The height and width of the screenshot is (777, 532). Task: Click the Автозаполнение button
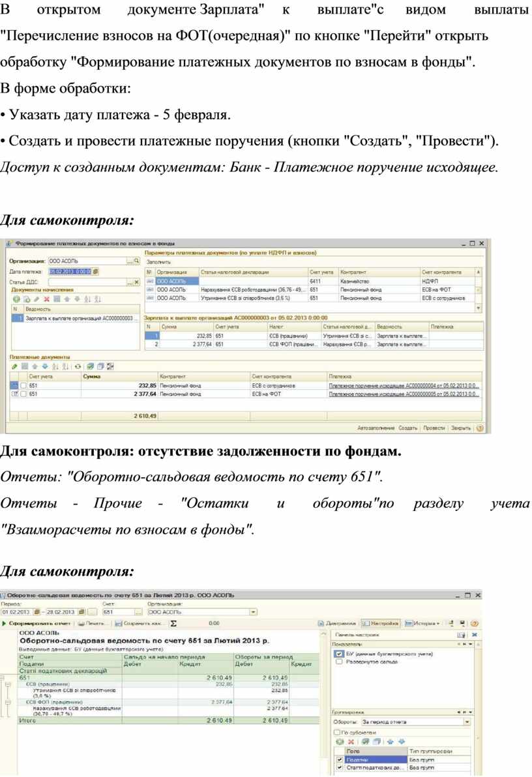(x=376, y=428)
